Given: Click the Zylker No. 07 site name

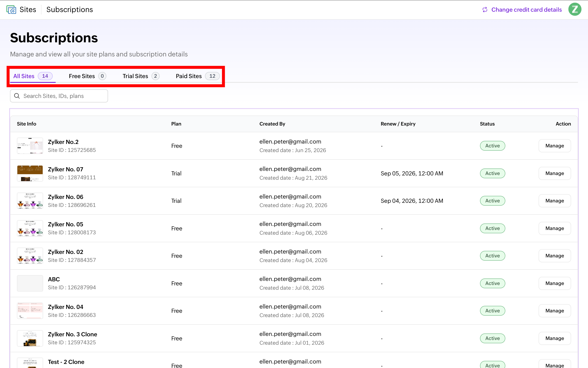Looking at the screenshot, I should (65, 169).
